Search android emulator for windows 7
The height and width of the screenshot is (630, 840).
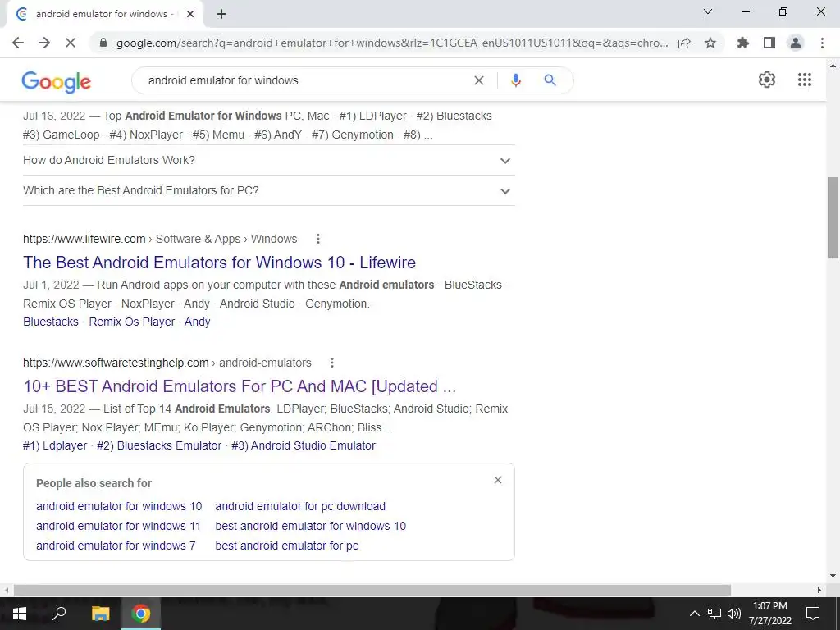point(116,546)
